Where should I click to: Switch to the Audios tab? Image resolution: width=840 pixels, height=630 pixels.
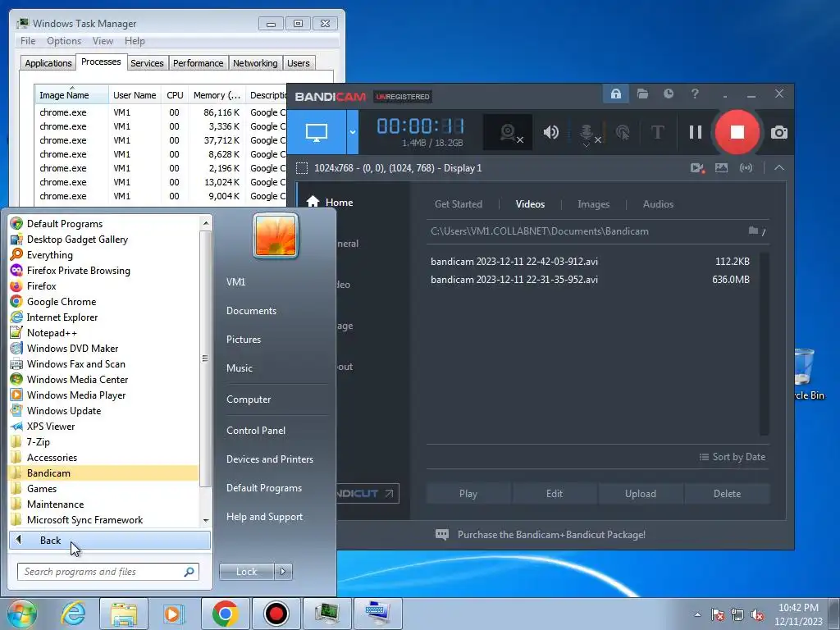click(658, 204)
